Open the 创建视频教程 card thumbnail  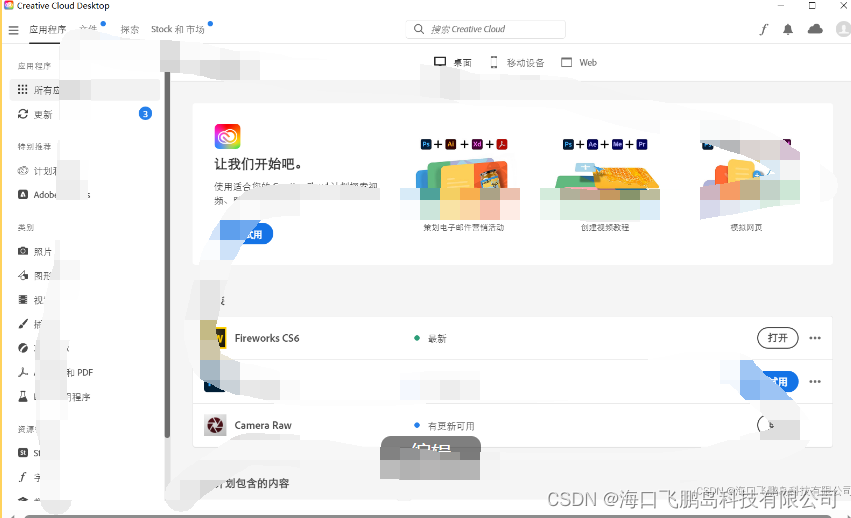click(x=600, y=189)
